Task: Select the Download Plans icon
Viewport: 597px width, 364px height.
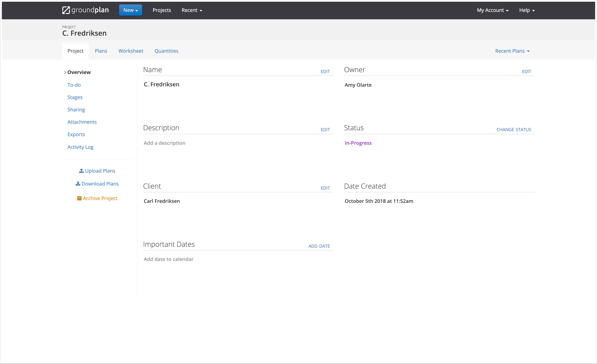Action: 78,184
